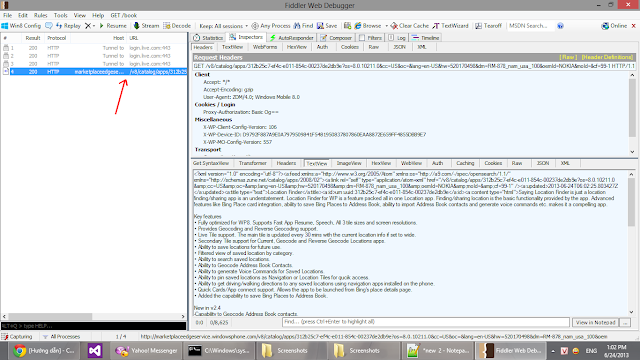The image size is (640, 360).
Task: Click the Stream toolbar button
Action: [x=146, y=26]
